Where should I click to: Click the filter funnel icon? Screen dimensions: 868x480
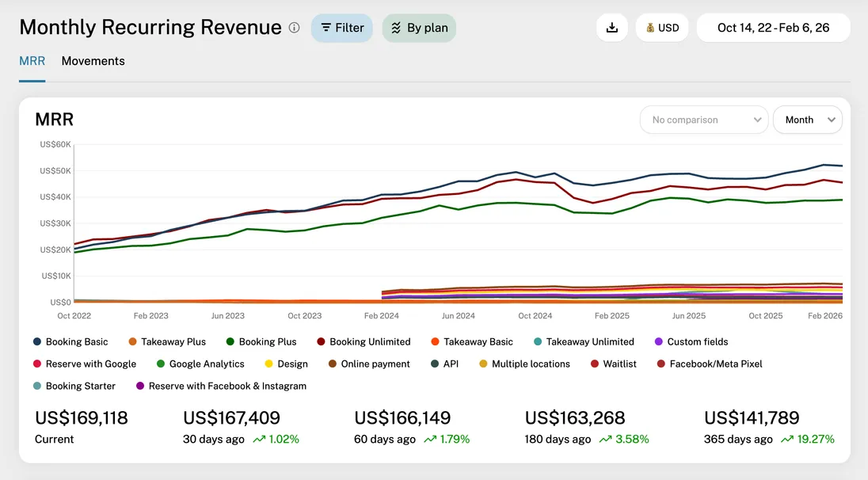tap(325, 28)
